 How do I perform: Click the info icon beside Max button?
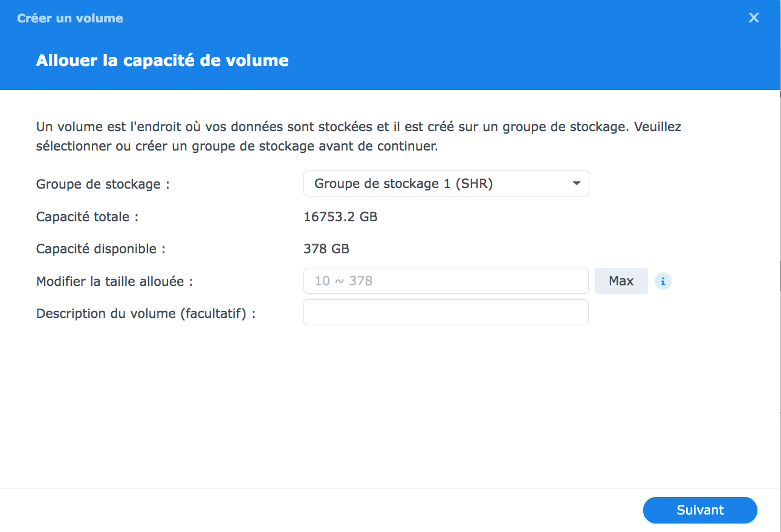pos(663,281)
